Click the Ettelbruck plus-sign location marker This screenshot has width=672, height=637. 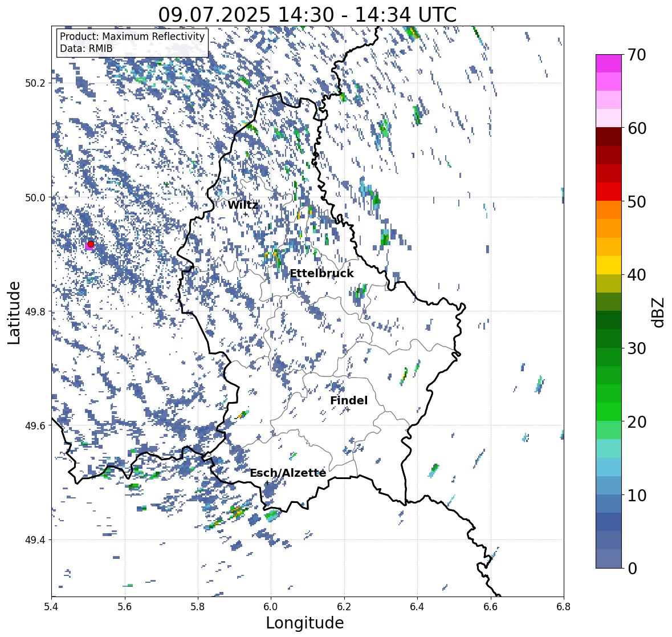point(308,282)
